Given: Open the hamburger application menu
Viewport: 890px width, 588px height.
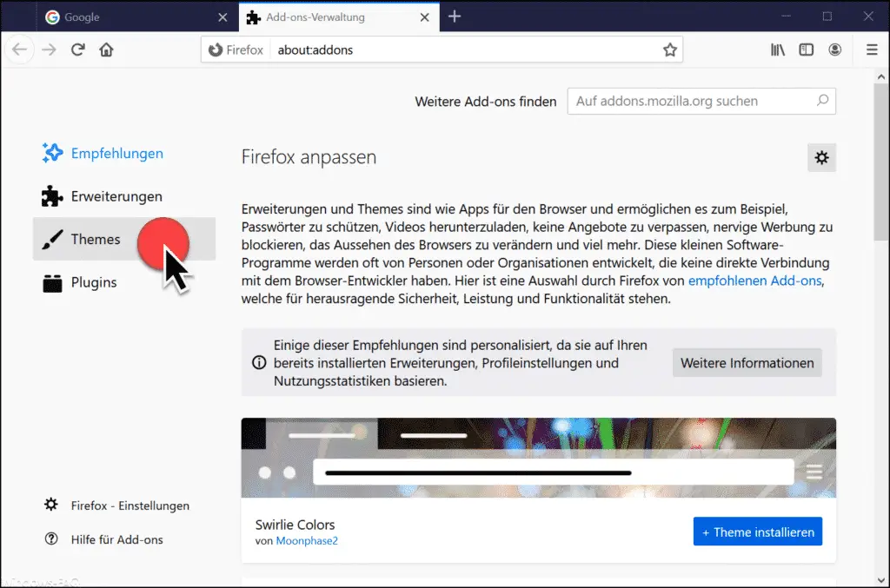Looking at the screenshot, I should click(872, 50).
